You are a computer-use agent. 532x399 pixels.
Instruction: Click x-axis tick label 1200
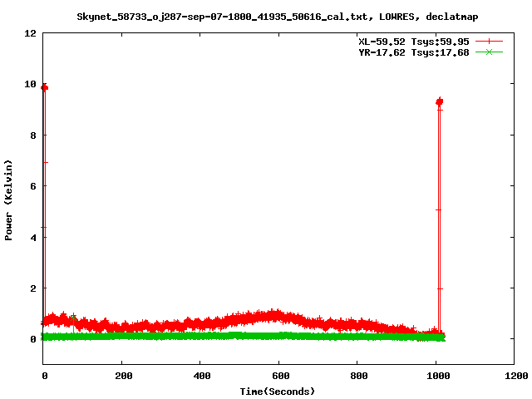pos(516,376)
